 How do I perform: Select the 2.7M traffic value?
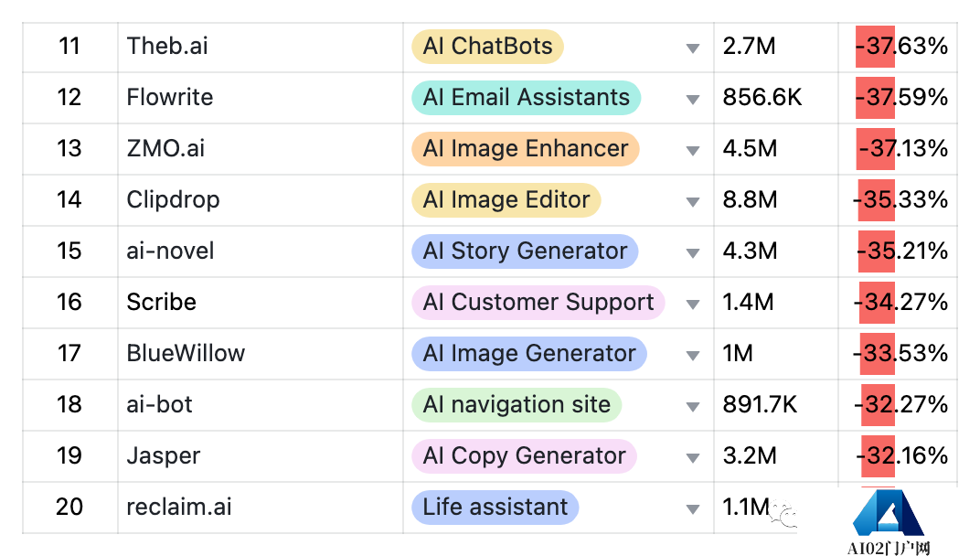tap(749, 47)
